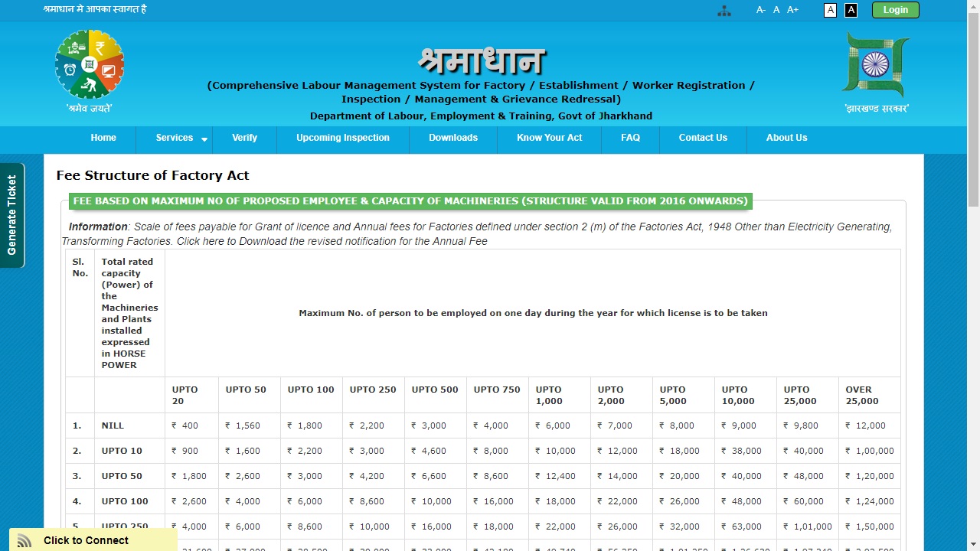Expand the Services dropdown menu
The image size is (980, 551).
(x=175, y=139)
